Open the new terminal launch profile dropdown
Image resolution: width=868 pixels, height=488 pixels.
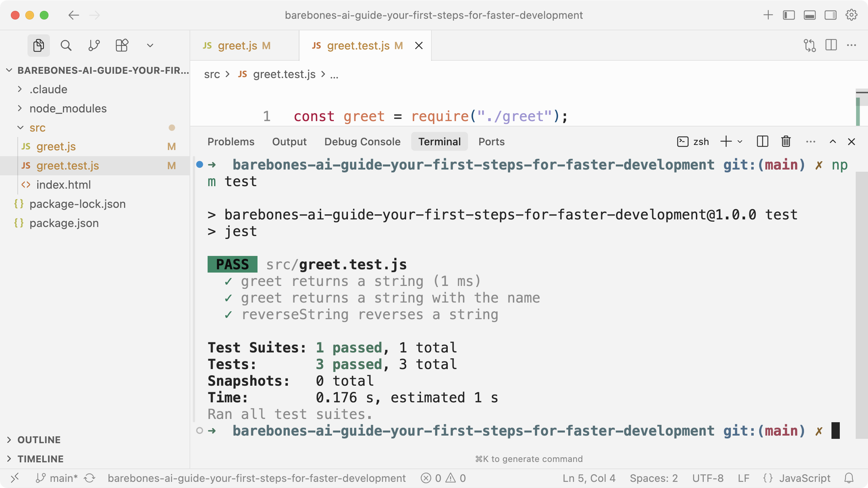[x=740, y=142]
